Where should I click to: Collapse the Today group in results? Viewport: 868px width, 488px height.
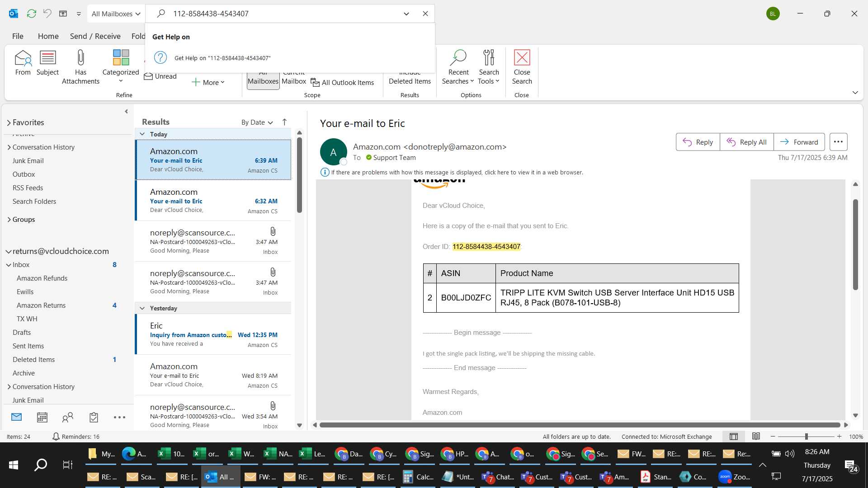[x=142, y=134]
